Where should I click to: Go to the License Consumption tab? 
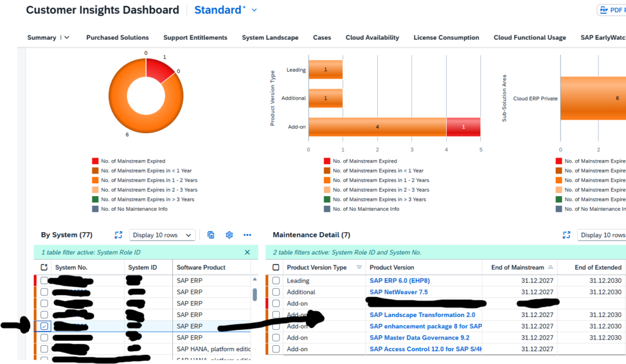[x=446, y=38]
